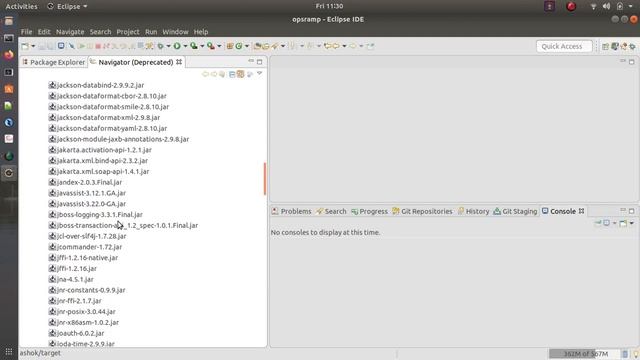
Task: Select jackson-databind-2.9.9.2.jar file
Action: tap(96, 85)
